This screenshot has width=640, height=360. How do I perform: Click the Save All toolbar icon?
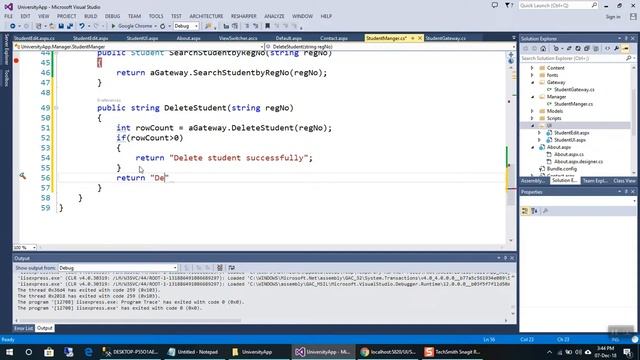tap(70, 26)
